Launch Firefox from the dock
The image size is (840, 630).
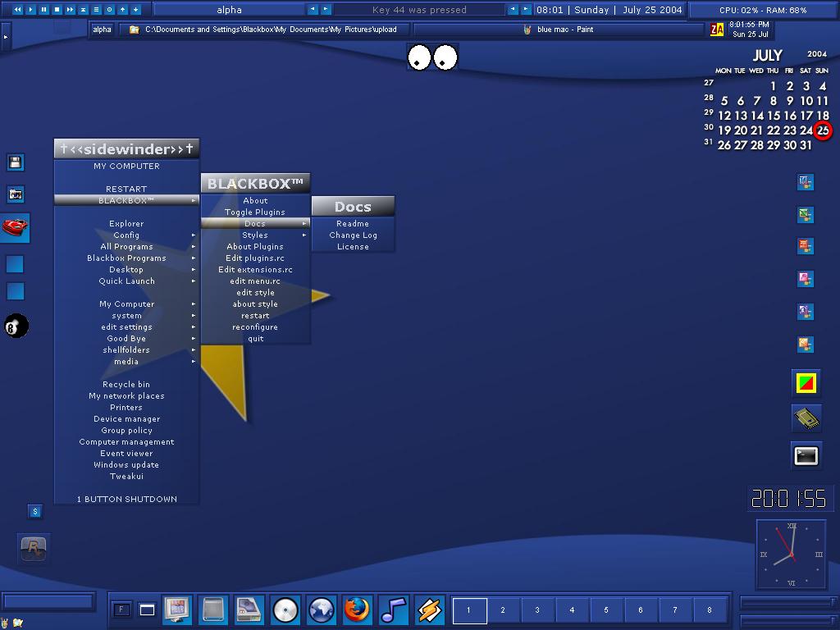[357, 609]
